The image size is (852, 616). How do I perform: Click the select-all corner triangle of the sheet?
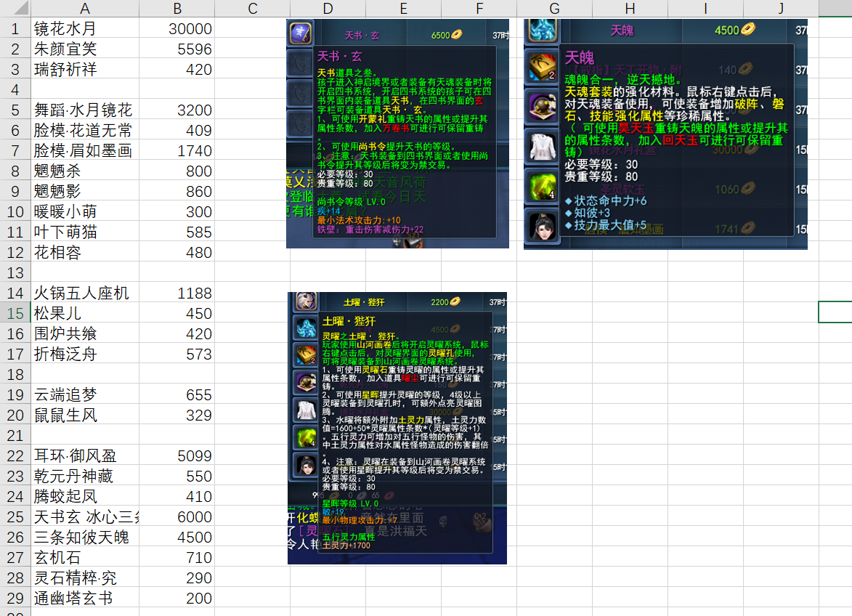click(x=15, y=8)
